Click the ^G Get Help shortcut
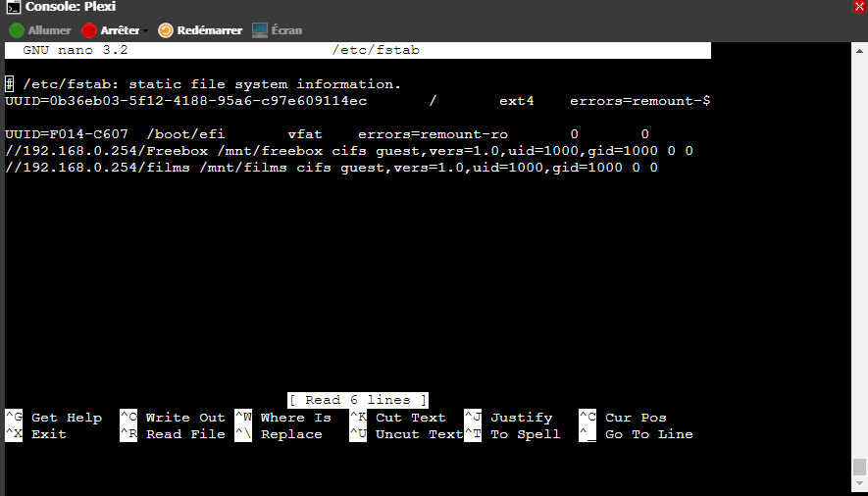The height and width of the screenshot is (496, 868). coord(54,418)
